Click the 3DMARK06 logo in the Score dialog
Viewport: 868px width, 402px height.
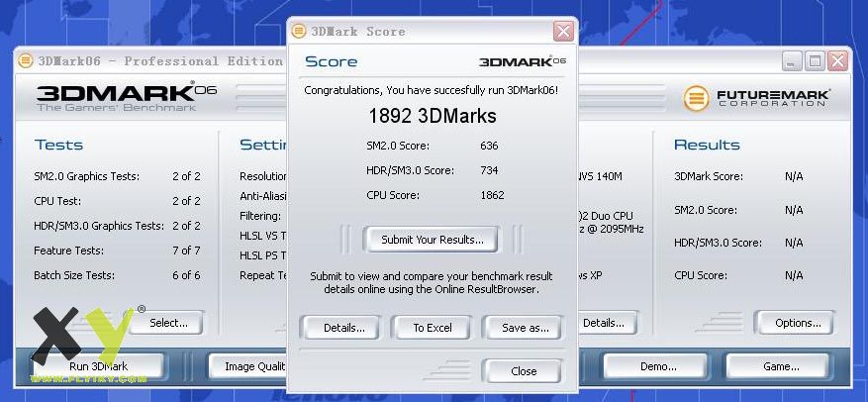tap(522, 61)
